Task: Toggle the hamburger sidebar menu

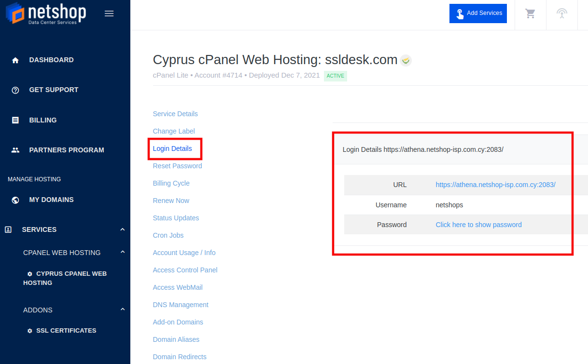Action: 109,13
